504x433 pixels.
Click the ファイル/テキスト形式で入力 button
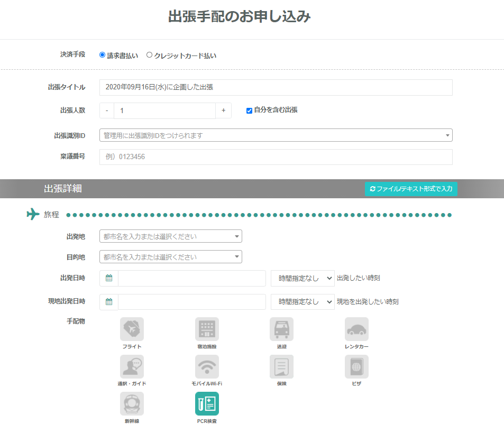[411, 189]
